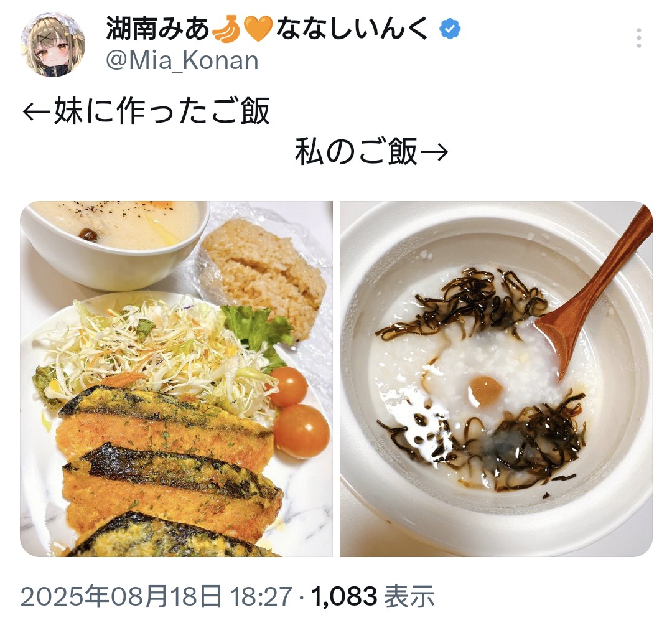This screenshot has width=672, height=633.
Task: Click the tweet text 私のご飯→
Action: click(371, 151)
